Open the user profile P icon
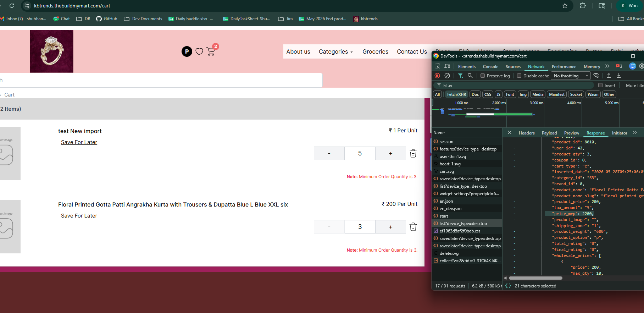The image size is (644, 313). 187,51
